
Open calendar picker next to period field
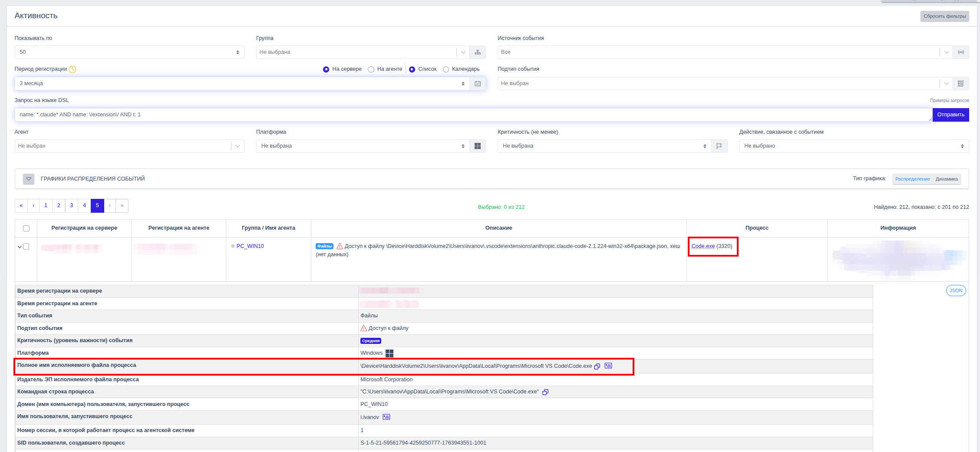click(x=478, y=83)
